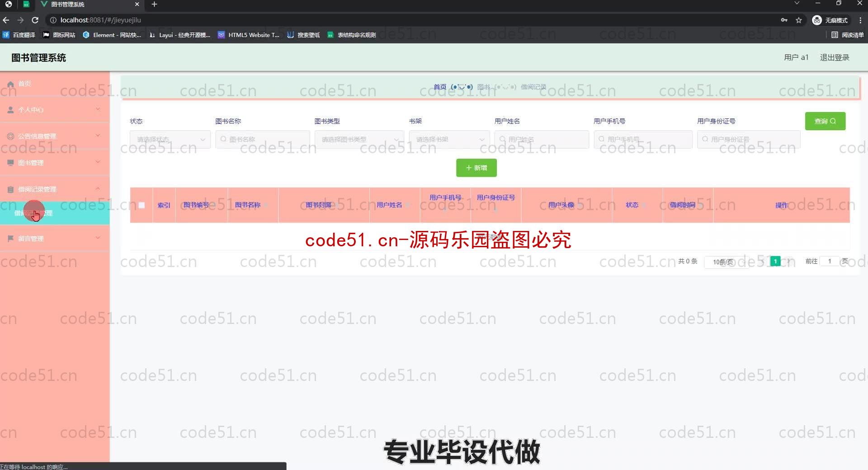Open the HTML5 Website T... bookmark
The image size is (868, 470).
click(249, 35)
